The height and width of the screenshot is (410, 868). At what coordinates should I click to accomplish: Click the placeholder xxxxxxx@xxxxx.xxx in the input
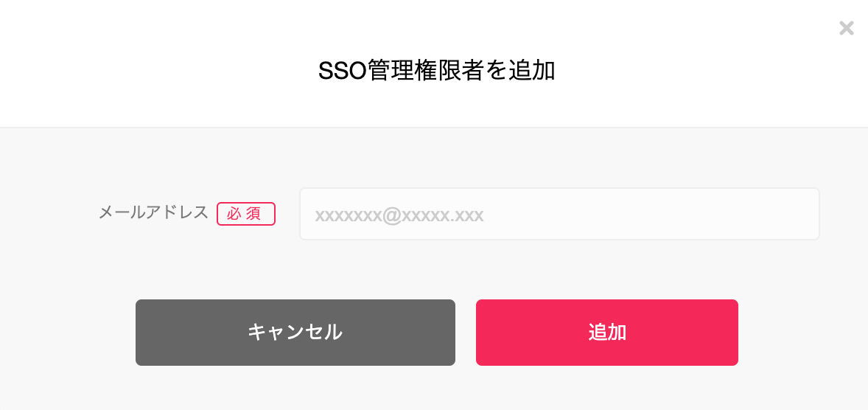[x=399, y=215]
